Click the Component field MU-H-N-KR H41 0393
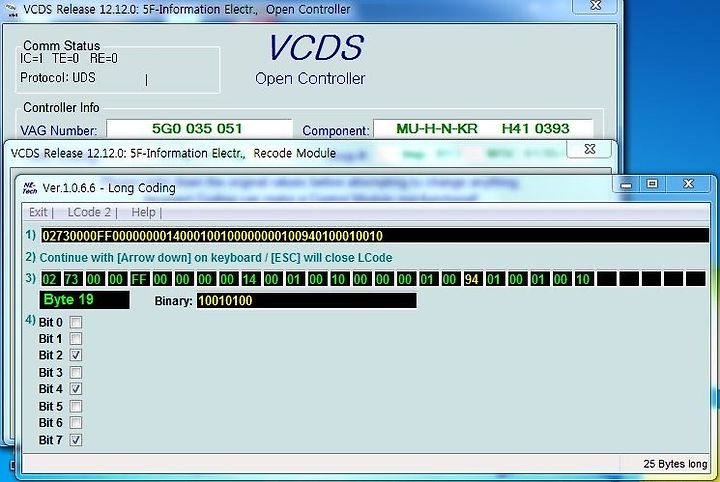The width and height of the screenshot is (720, 482). tap(483, 129)
